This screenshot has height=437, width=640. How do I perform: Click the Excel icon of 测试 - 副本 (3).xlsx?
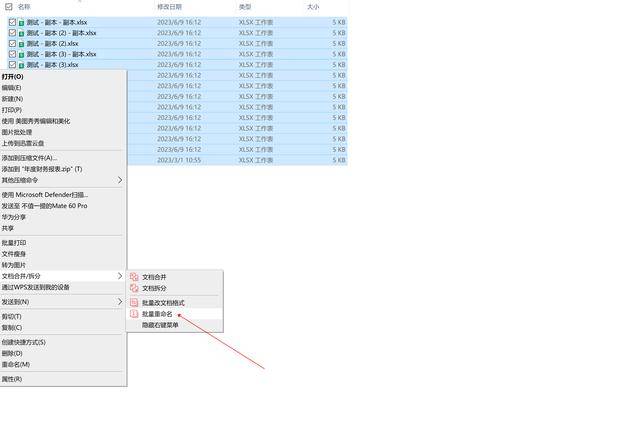[21, 65]
